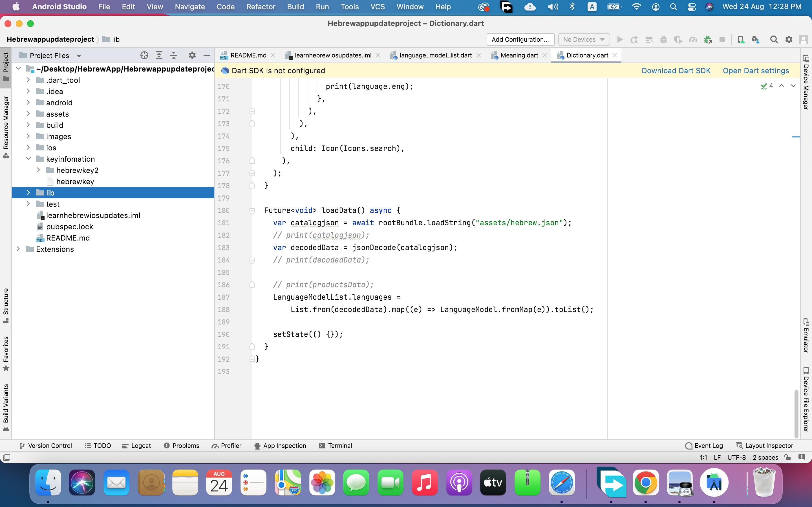Expand the lib folder
812x507 pixels.
[28, 192]
